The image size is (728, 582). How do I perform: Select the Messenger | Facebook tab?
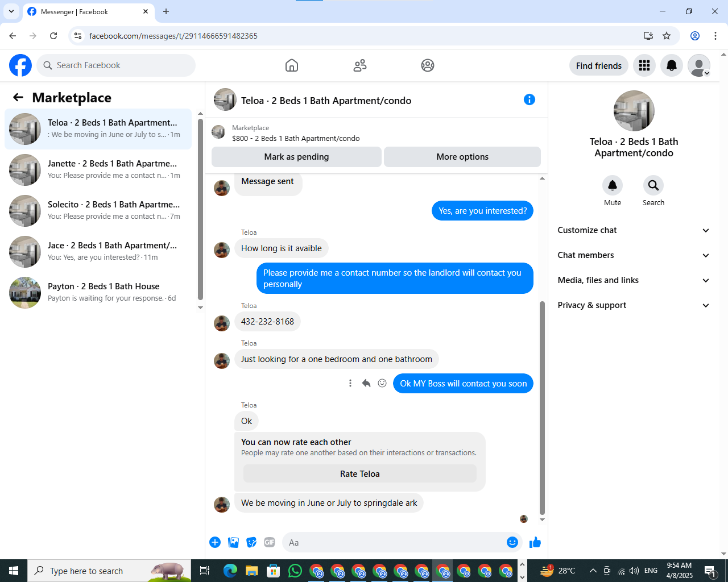pyautogui.click(x=88, y=11)
